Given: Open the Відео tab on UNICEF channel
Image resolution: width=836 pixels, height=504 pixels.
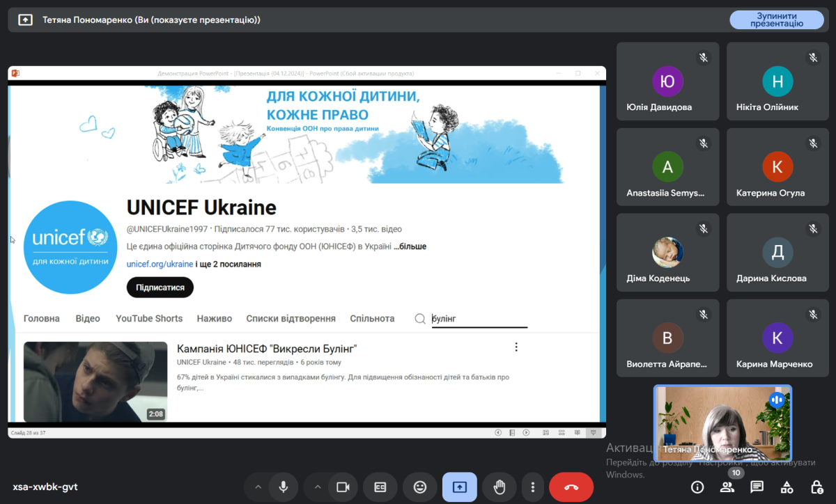Looking at the screenshot, I should 88,319.
